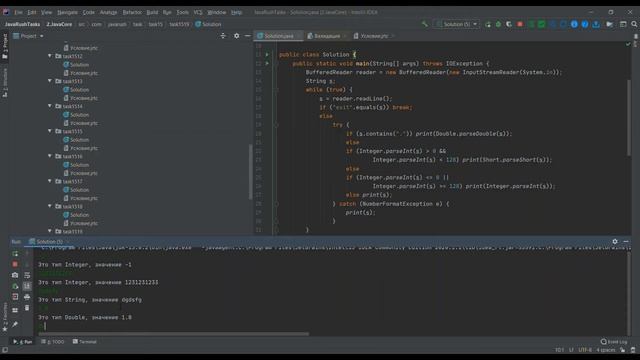The height and width of the screenshot is (360, 640).
Task: Open the File menu
Action: pyautogui.click(x=18, y=12)
